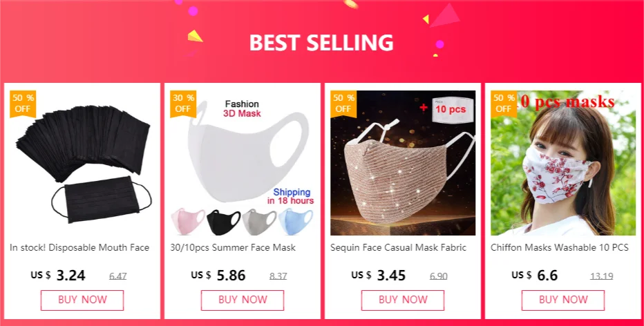Open 'Sequin Face Casual Mask Fabric' title link
Viewport: 644px width, 326px height.
[x=399, y=247]
